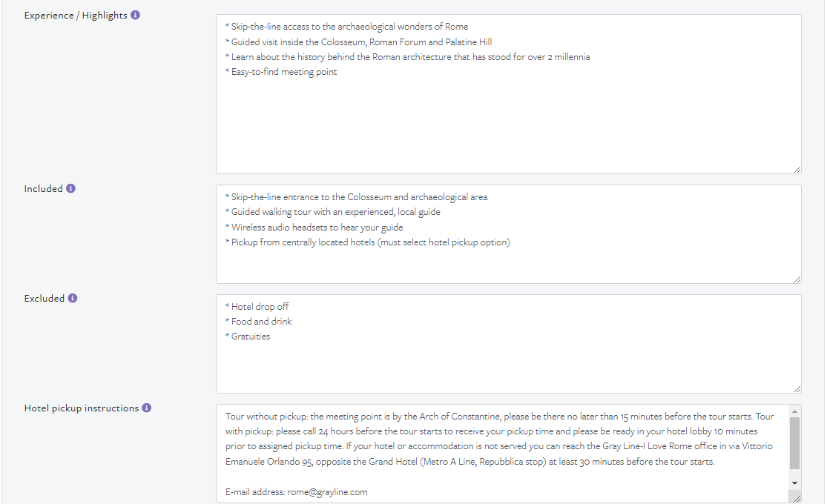
Task: Click the Hotel pickup instructions scrollbar thumb
Action: coord(795,442)
